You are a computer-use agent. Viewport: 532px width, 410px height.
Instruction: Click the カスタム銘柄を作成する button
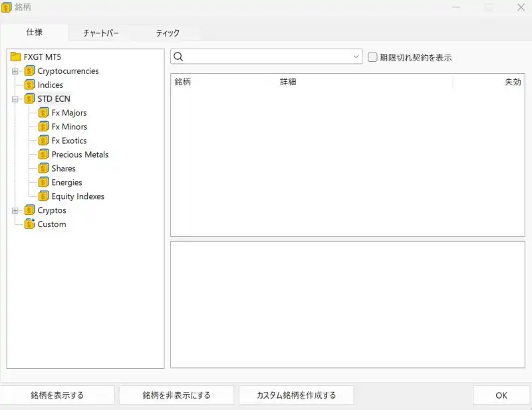pyautogui.click(x=296, y=395)
